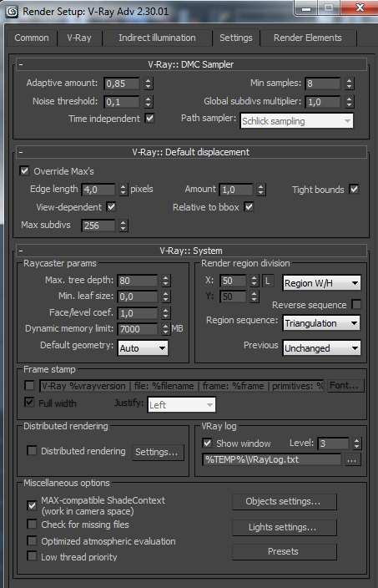Toggle MAX-compatible ShadeContext checkbox
Image resolution: width=378 pixels, height=588 pixels.
(x=32, y=505)
